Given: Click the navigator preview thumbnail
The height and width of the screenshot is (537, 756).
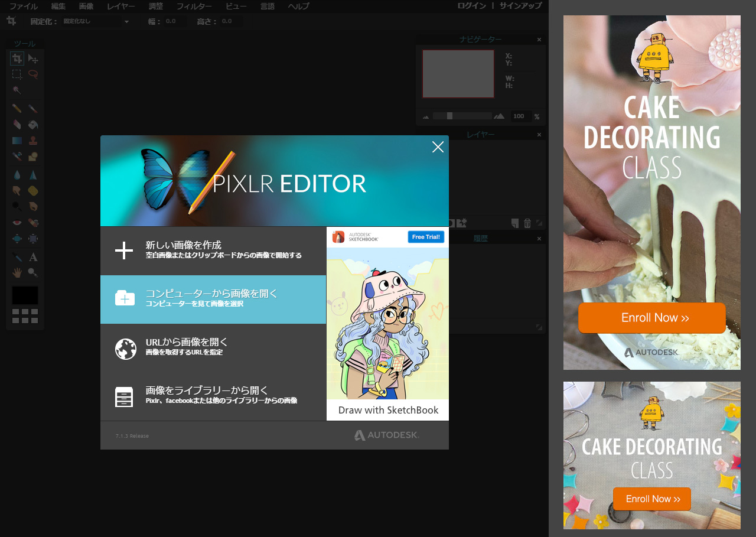Looking at the screenshot, I should pos(458,74).
